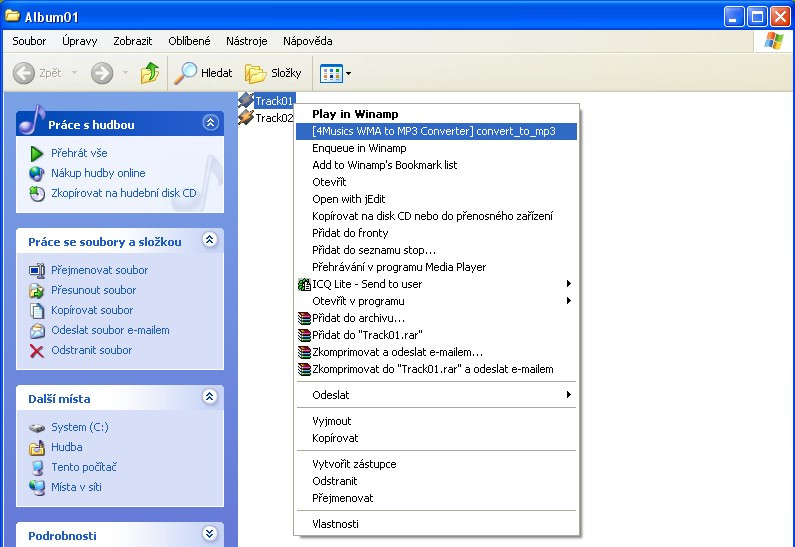Image resolution: width=795 pixels, height=547 pixels.
Task: Expand the Odeslat submenu
Action: click(569, 394)
